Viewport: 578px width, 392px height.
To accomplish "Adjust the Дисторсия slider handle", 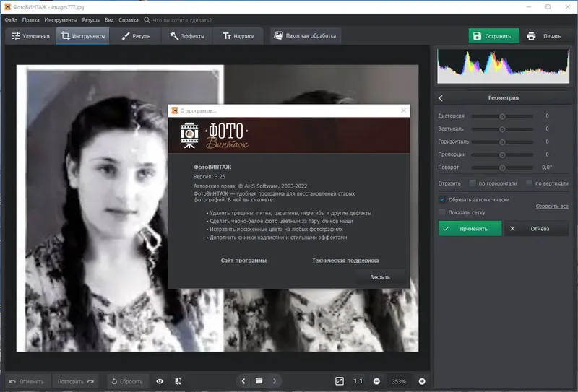I will pyautogui.click(x=502, y=116).
